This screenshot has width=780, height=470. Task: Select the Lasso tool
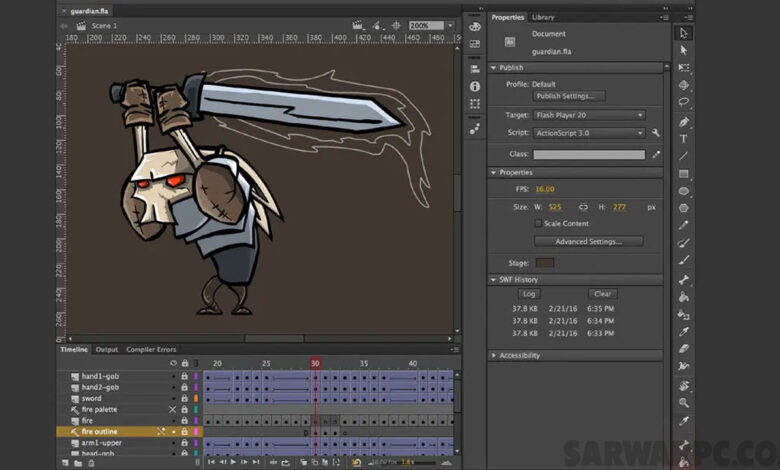pyautogui.click(x=684, y=102)
